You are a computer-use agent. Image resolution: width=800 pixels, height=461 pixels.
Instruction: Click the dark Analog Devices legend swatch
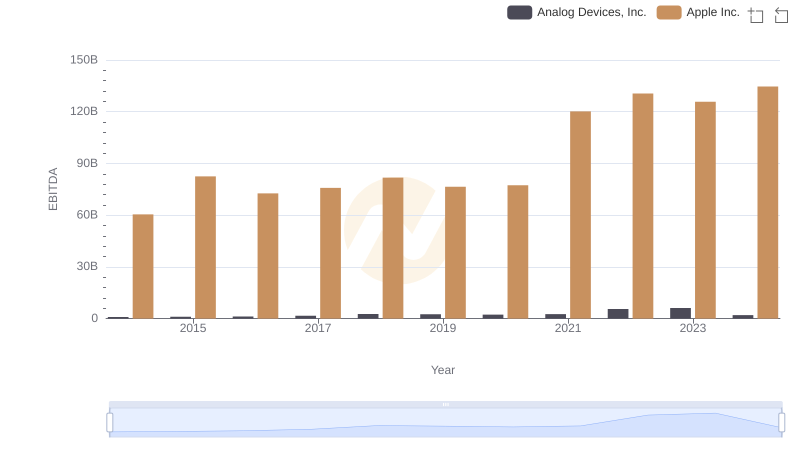519,12
